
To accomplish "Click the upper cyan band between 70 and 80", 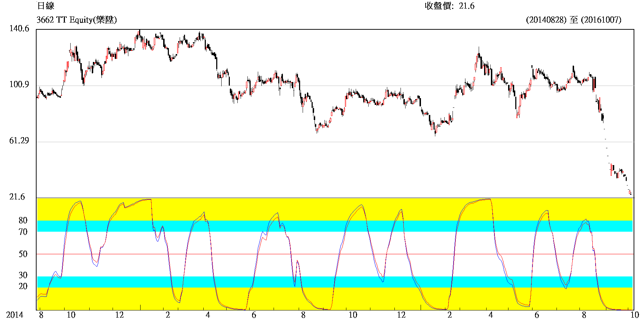I will tap(323, 226).
